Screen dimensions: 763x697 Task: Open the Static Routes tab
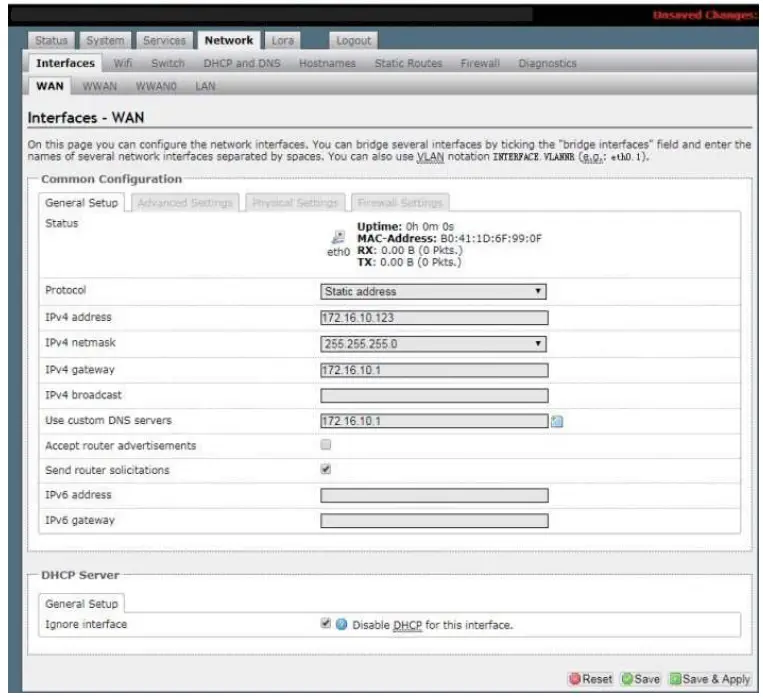pyautogui.click(x=408, y=63)
